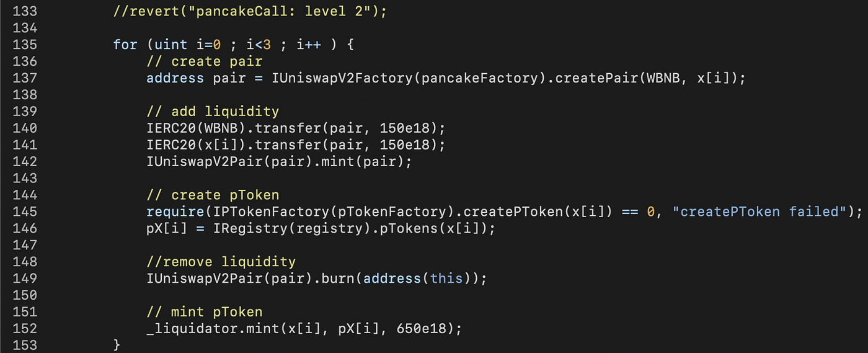This screenshot has height=353, width=868.
Task: Click the 'for' keyword on line 135
Action: pos(126,45)
